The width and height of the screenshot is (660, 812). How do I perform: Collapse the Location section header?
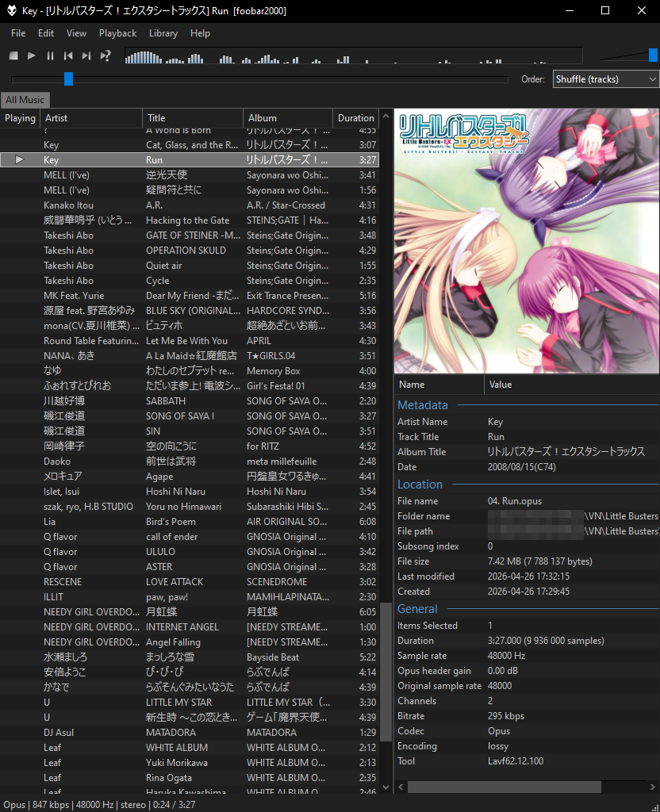pos(420,485)
